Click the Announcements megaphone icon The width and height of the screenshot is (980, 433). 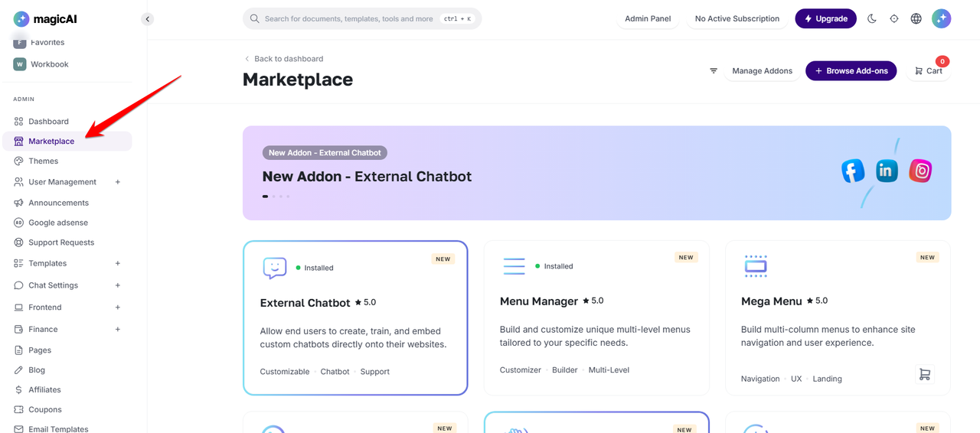point(19,203)
